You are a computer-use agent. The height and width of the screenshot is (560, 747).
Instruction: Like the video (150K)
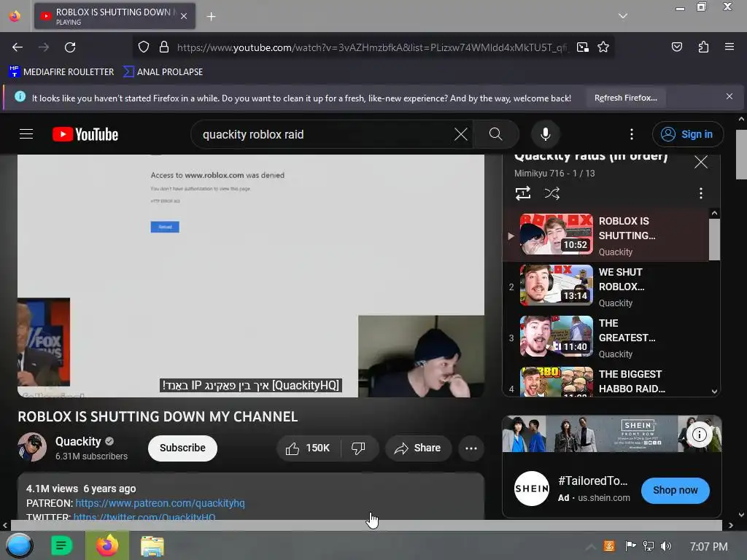pos(309,448)
